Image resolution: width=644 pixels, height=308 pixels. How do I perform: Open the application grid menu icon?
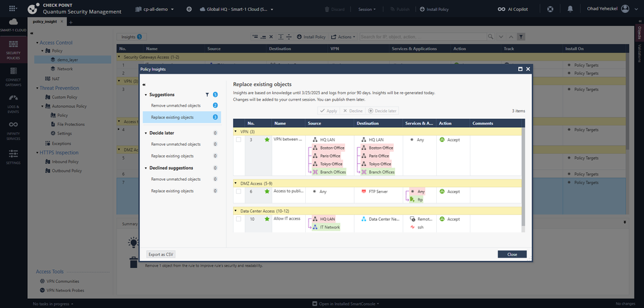[x=13, y=8]
